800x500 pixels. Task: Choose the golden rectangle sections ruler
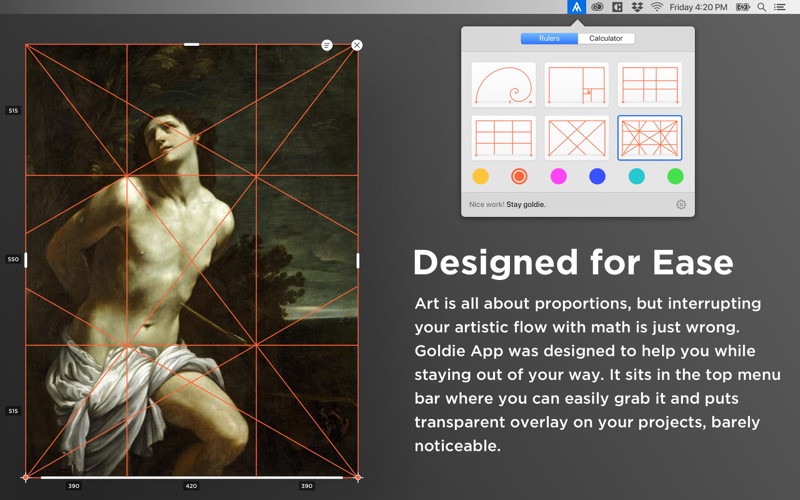tap(577, 85)
